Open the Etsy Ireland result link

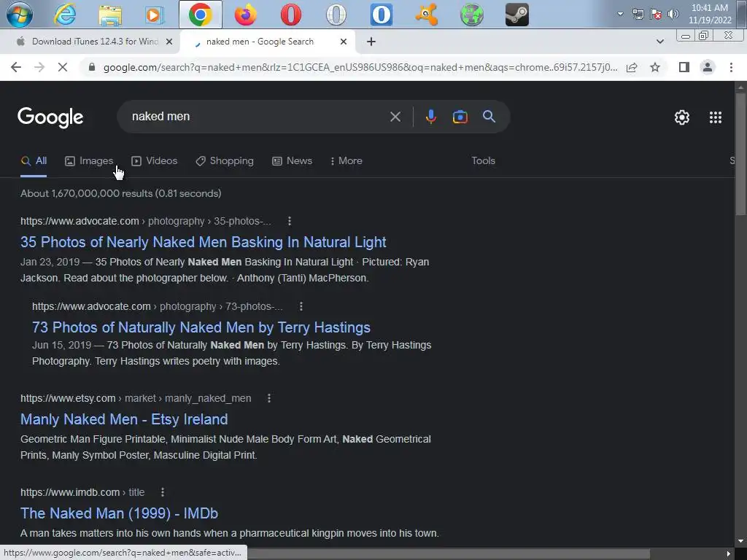[x=124, y=419]
